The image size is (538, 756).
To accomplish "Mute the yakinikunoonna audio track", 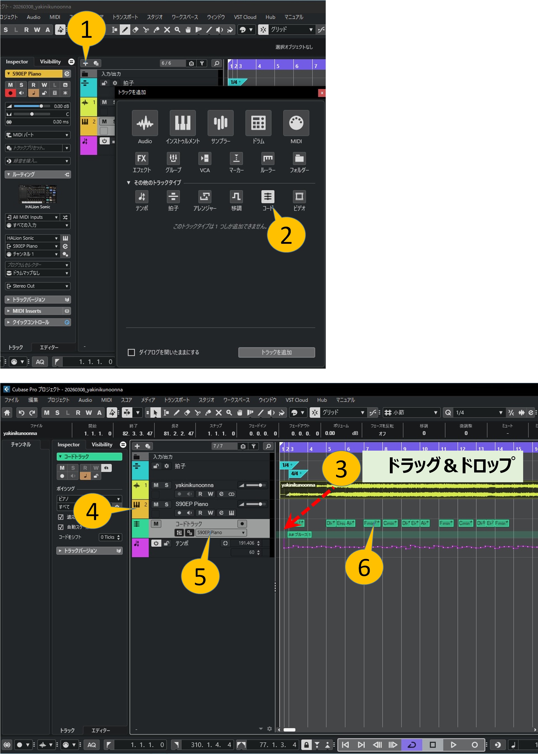I will pyautogui.click(x=156, y=485).
